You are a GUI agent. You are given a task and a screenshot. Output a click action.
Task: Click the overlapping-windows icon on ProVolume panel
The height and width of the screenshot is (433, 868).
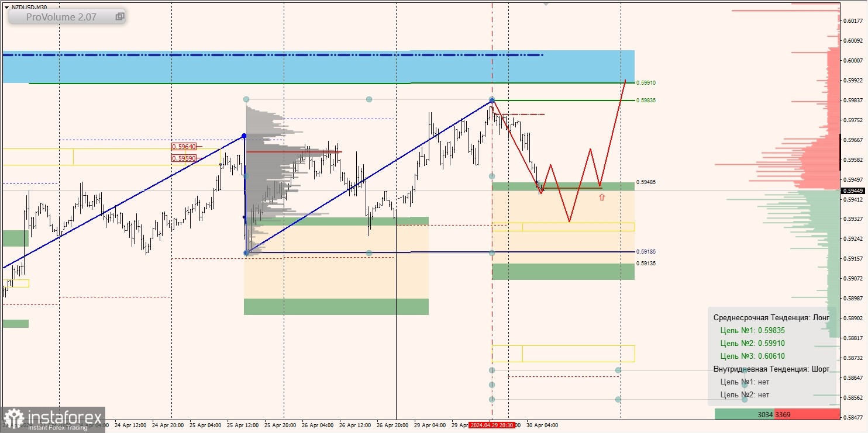click(x=119, y=17)
